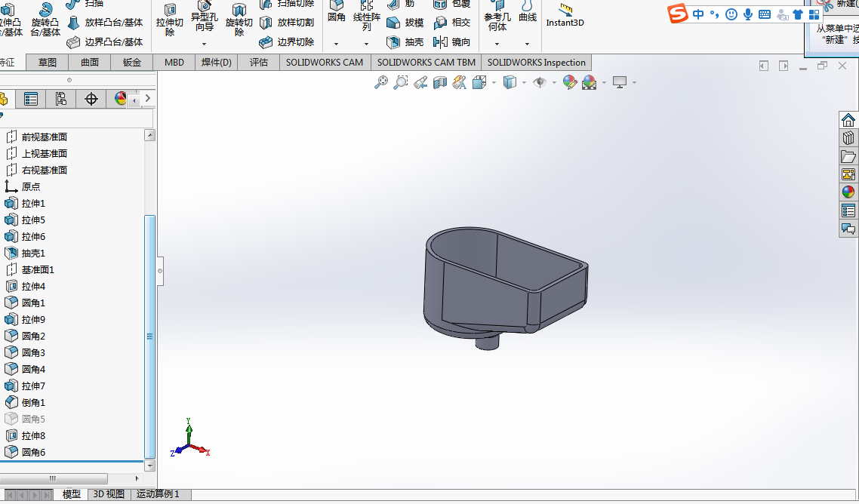Open the DimXpertManager crosshair tab icon

[x=91, y=99]
